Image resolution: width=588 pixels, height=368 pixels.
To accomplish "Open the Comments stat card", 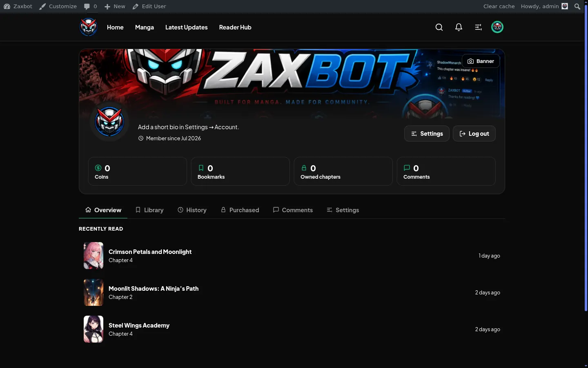I will tap(446, 171).
